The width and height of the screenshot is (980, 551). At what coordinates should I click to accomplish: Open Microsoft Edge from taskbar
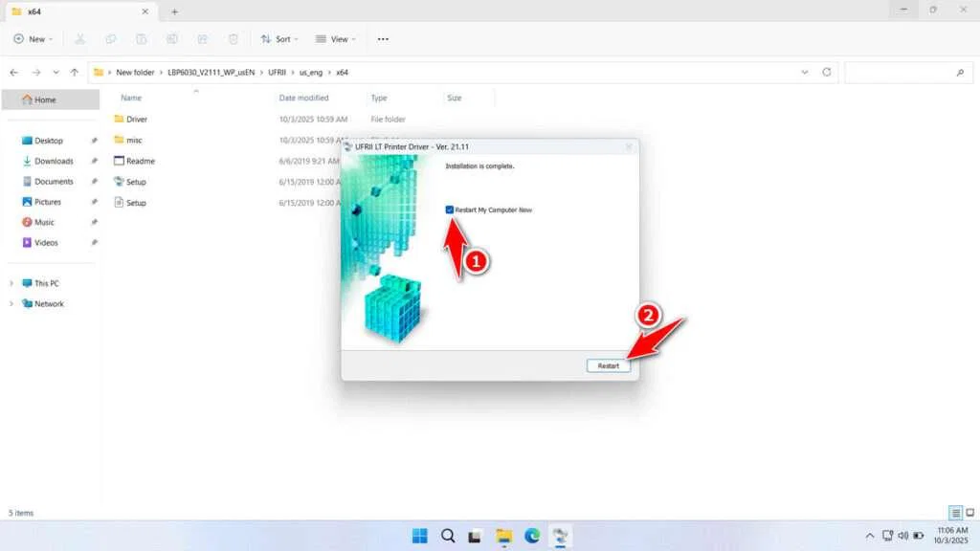tap(532, 536)
